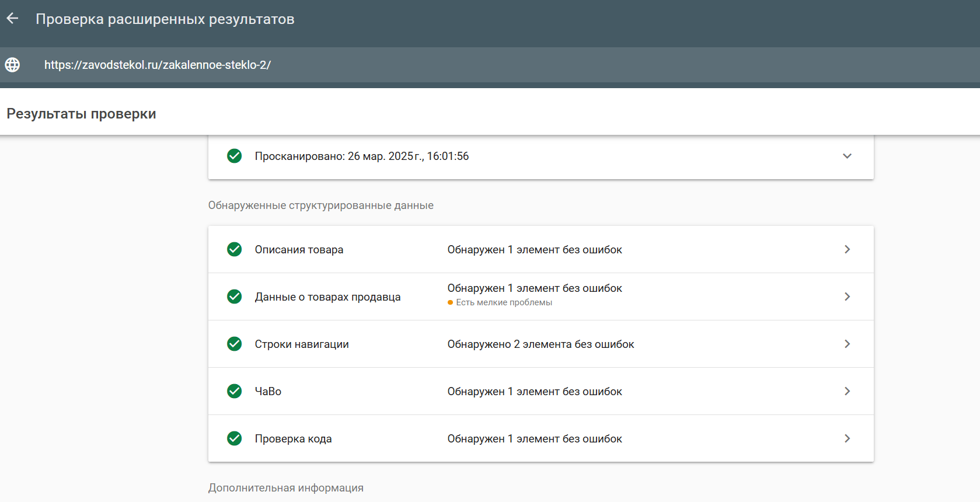Click the green checkmark for Описания товара

point(235,249)
